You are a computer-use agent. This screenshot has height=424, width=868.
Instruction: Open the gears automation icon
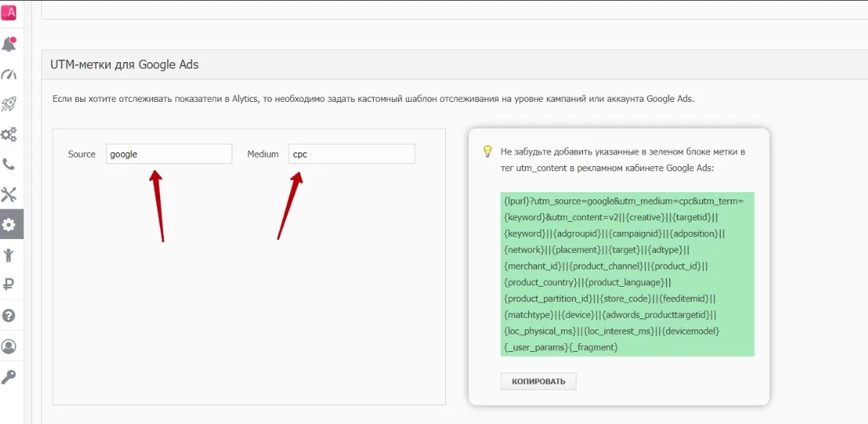tap(9, 134)
